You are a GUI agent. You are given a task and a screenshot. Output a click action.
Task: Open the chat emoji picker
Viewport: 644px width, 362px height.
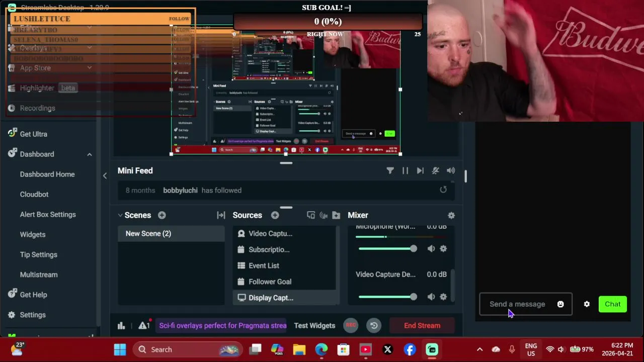560,304
